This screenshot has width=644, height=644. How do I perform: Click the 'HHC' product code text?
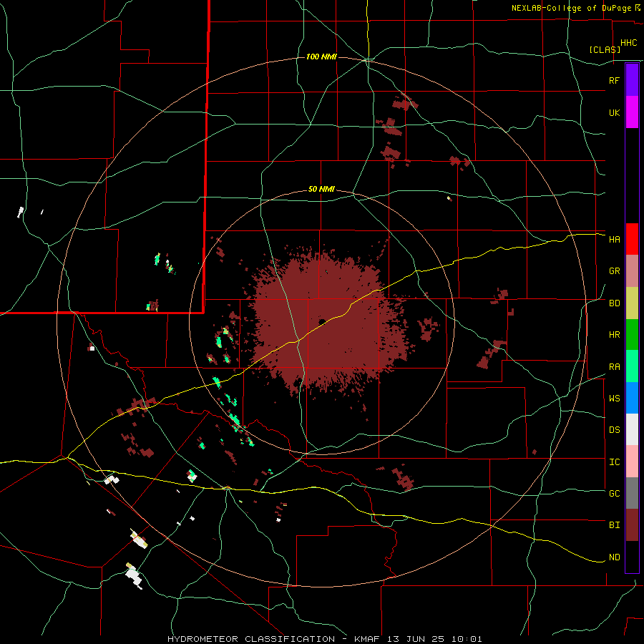pos(628,43)
